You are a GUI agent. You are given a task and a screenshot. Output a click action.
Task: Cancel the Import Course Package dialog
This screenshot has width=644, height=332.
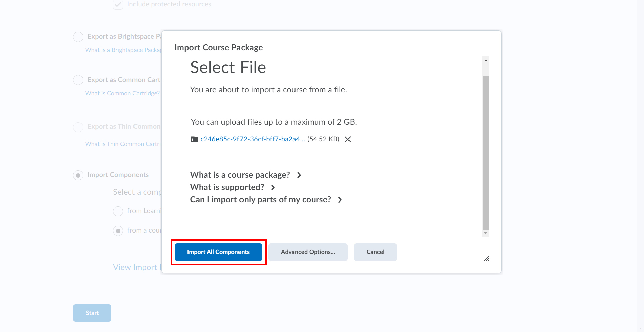375,252
